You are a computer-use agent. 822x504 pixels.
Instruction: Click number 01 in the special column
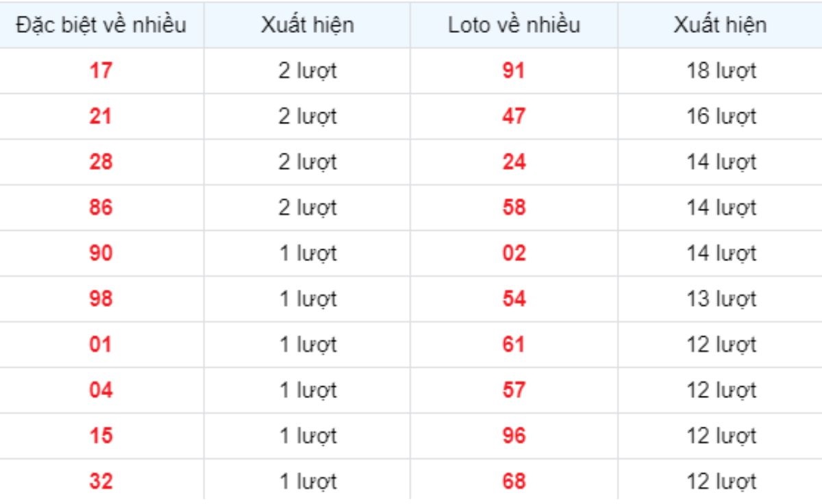point(101,344)
